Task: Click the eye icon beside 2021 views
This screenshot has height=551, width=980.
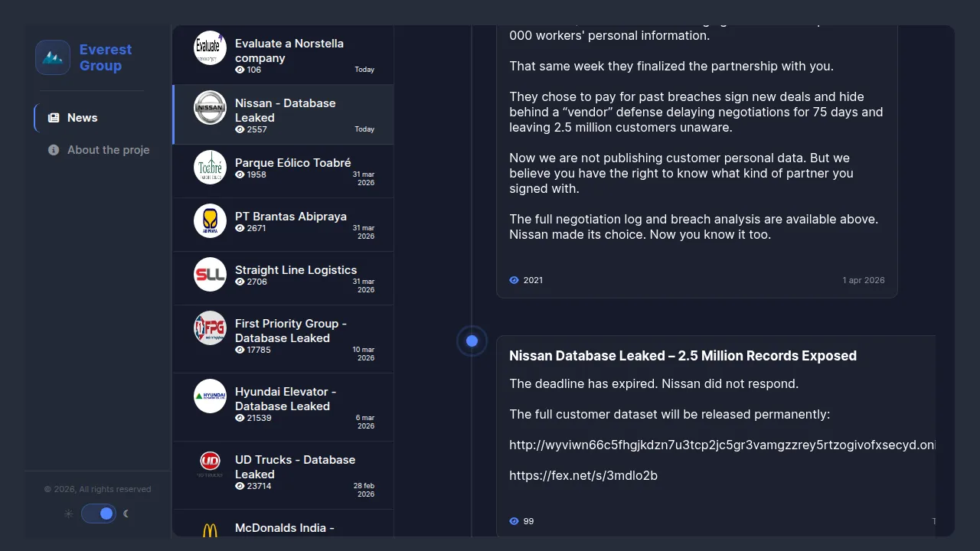Action: [x=514, y=280]
